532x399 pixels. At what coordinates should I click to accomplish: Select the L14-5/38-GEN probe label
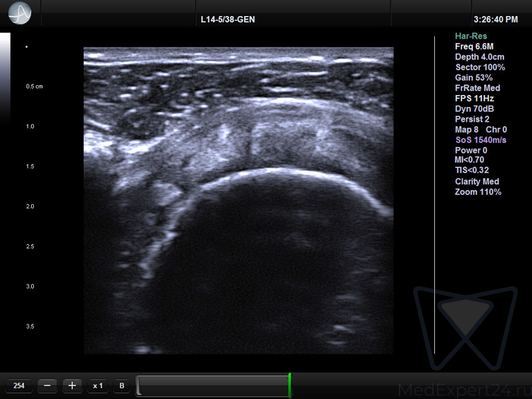pyautogui.click(x=227, y=20)
